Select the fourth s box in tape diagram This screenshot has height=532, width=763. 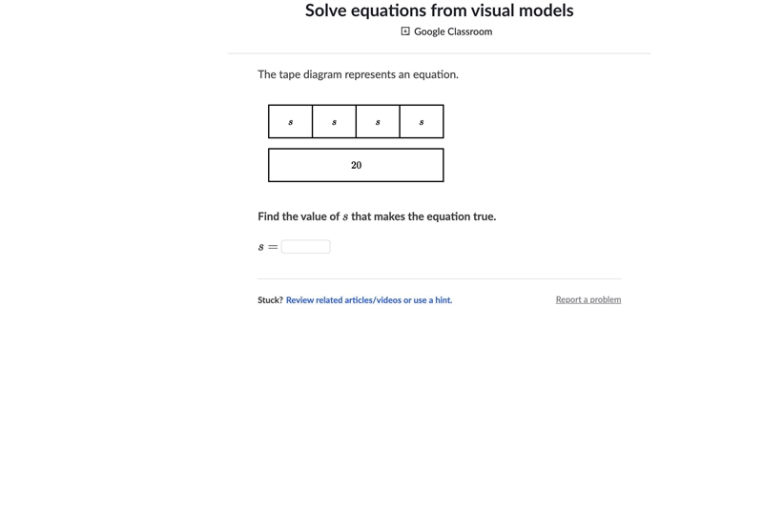pyautogui.click(x=422, y=122)
